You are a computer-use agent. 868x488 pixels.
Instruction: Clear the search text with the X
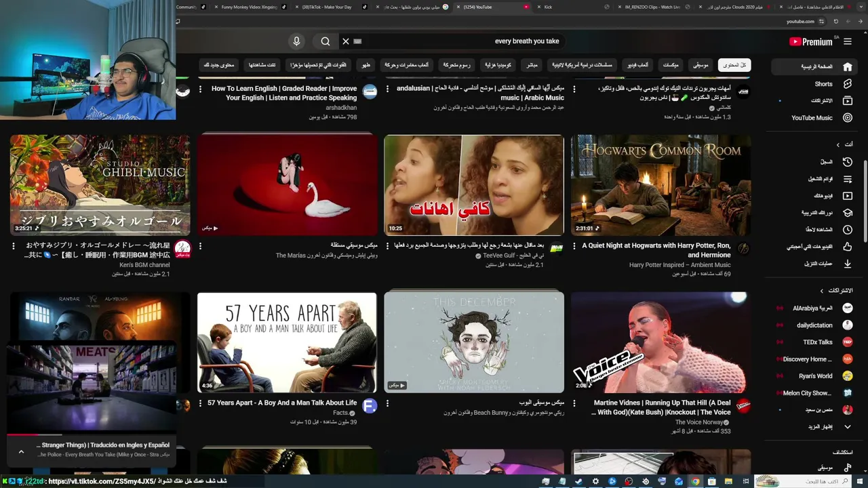coord(346,41)
